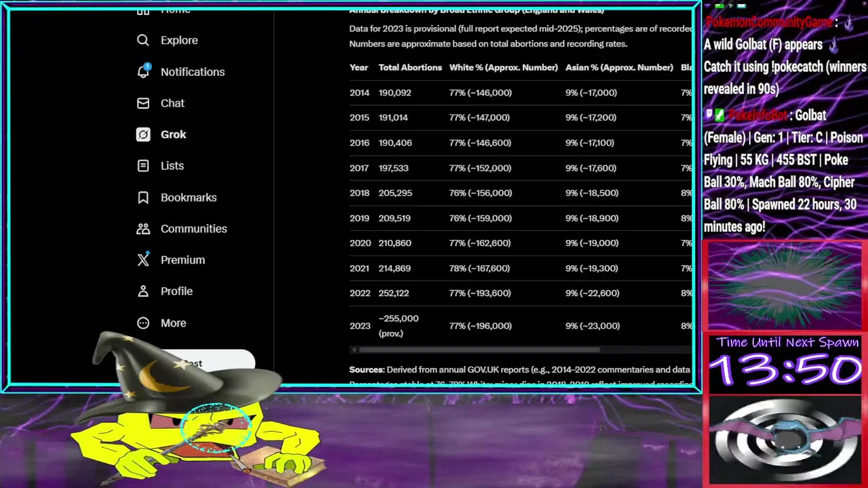Click the Explore magnifier icon
The width and height of the screenshot is (868, 488).
tap(143, 41)
